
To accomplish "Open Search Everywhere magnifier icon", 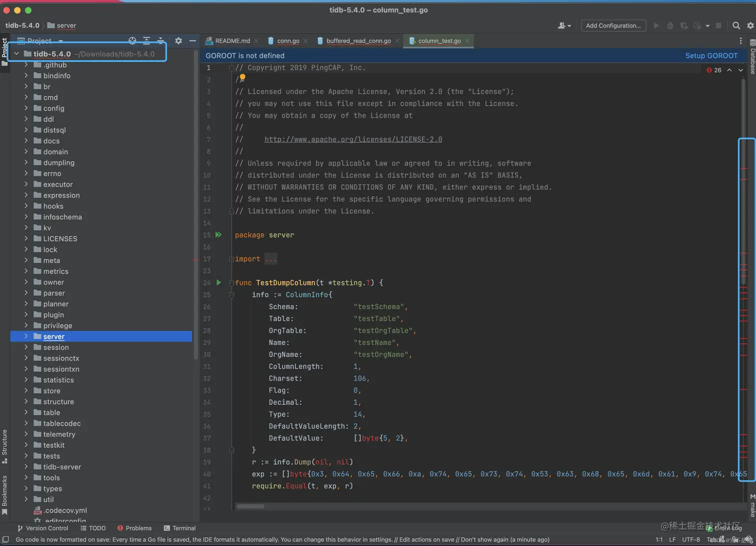I will [736, 26].
